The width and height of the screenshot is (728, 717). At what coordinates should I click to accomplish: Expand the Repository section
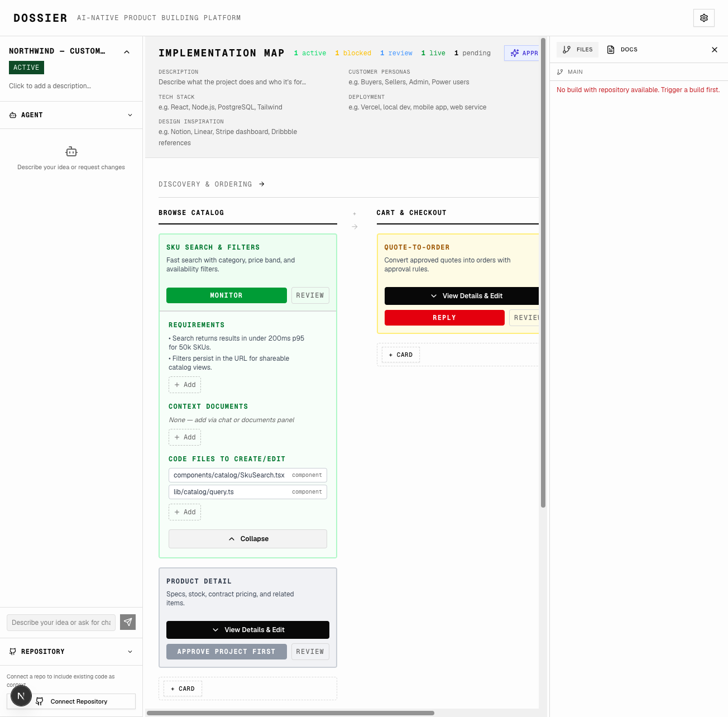click(x=71, y=652)
